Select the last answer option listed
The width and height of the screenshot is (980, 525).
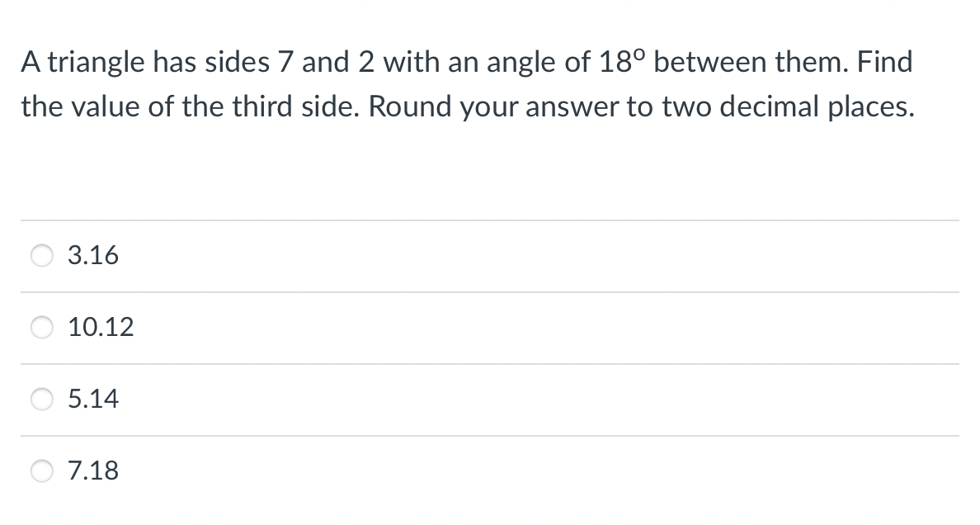pos(42,471)
